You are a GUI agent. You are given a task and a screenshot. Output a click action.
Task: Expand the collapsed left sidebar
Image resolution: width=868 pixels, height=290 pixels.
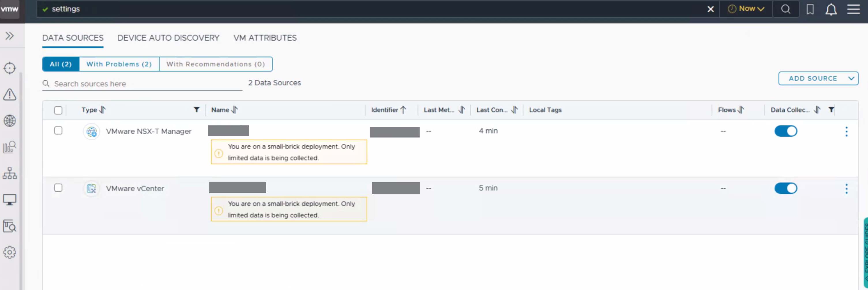pyautogui.click(x=10, y=36)
